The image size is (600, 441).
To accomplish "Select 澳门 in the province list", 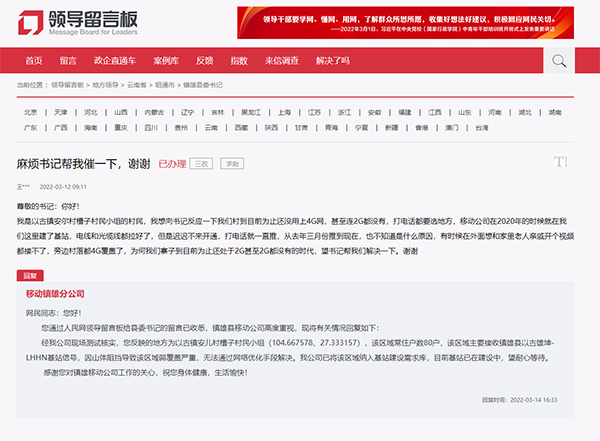I will click(x=452, y=127).
